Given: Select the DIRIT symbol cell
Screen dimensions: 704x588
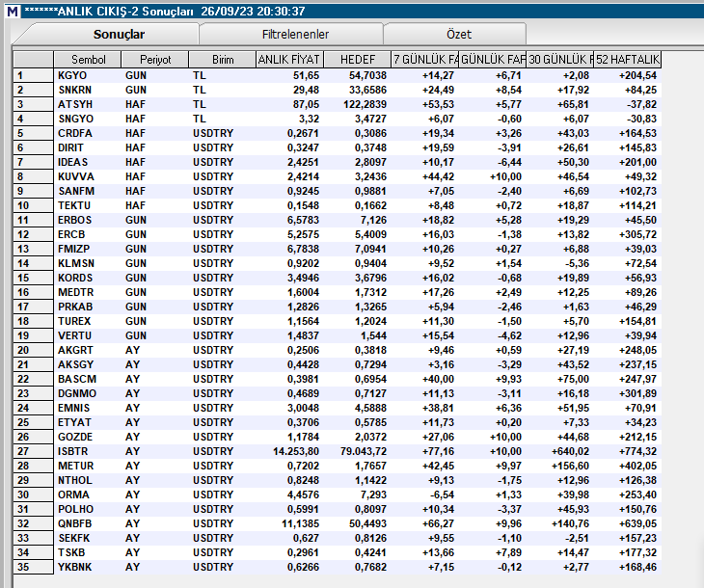Looking at the screenshot, I should 88,147.
